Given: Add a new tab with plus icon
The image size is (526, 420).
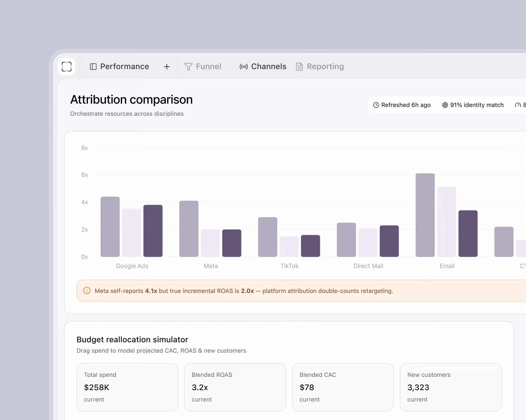Looking at the screenshot, I should pos(167,67).
